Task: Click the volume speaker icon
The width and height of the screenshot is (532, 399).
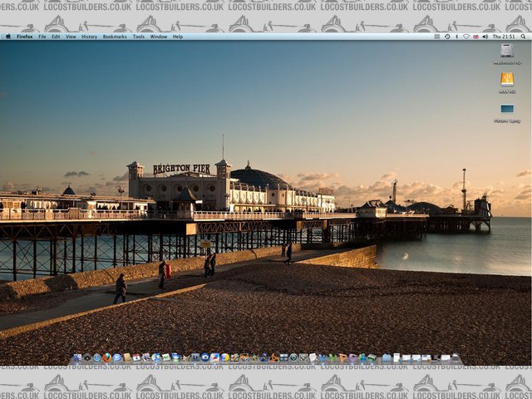Action: (485, 37)
